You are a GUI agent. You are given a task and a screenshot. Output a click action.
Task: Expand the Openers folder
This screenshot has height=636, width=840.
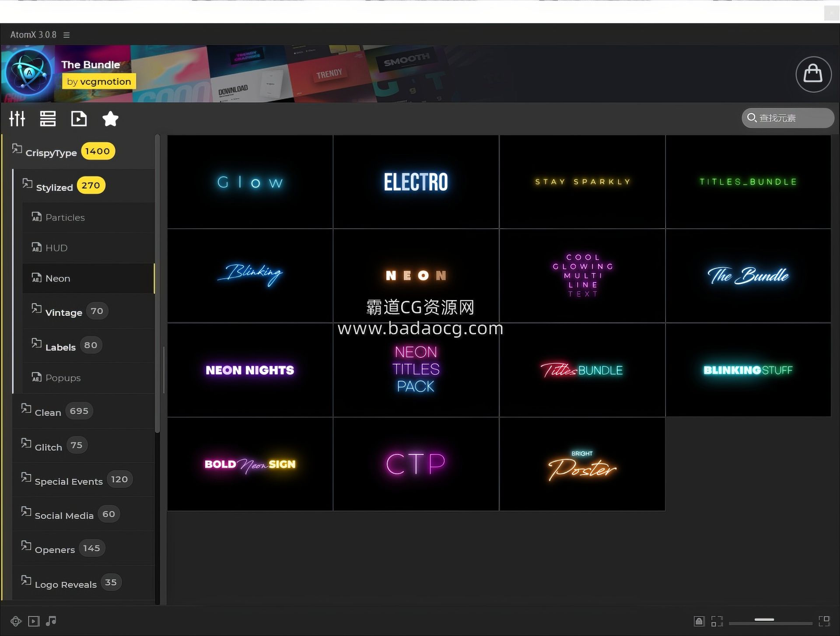pos(84,549)
